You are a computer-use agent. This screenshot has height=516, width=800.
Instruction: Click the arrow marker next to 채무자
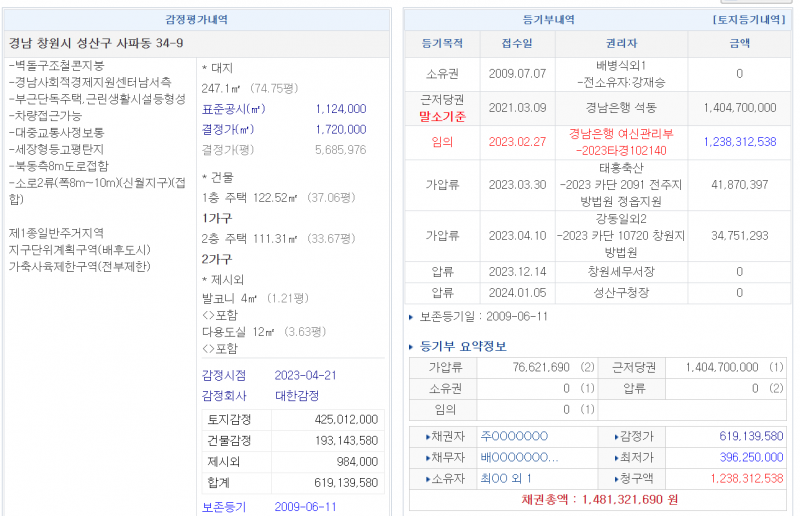point(428,457)
